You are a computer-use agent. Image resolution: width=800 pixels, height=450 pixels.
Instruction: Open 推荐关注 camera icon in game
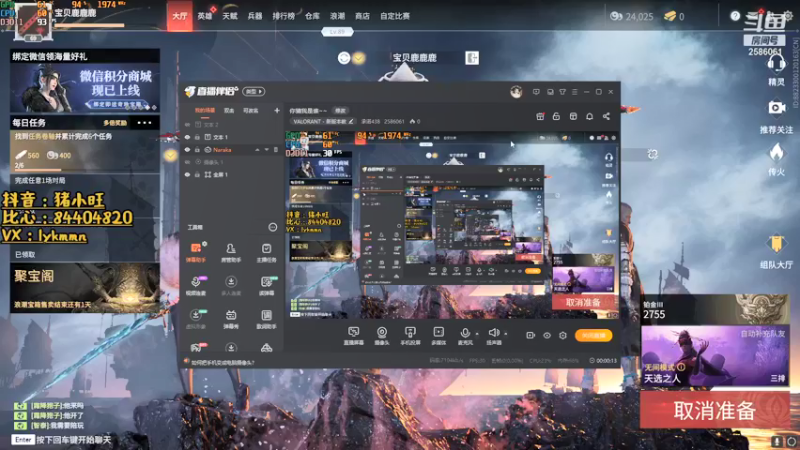[x=776, y=115]
